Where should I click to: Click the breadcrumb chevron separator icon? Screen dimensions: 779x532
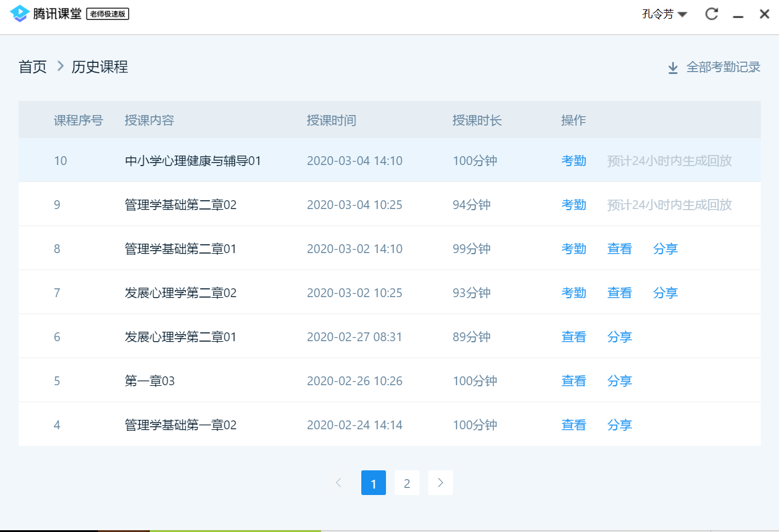[x=60, y=66]
